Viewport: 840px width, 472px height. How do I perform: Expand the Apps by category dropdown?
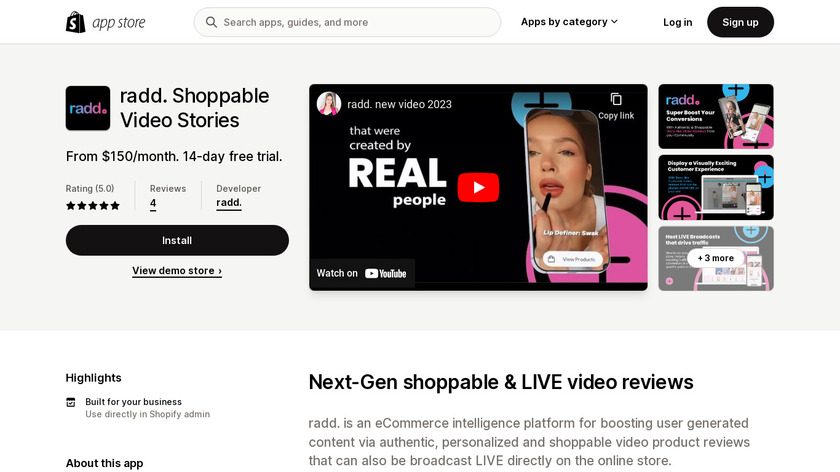pos(569,22)
